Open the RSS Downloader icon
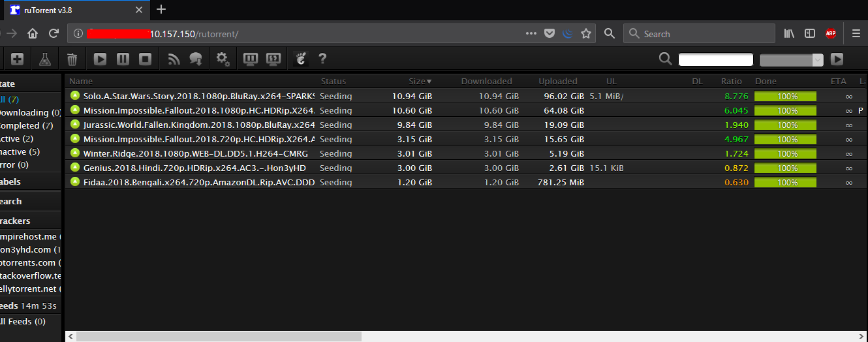 coord(174,59)
